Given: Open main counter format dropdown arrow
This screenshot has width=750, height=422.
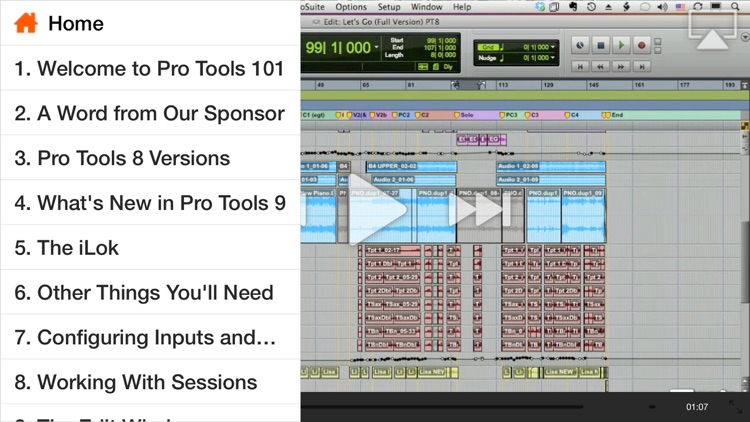Looking at the screenshot, I should point(376,47).
